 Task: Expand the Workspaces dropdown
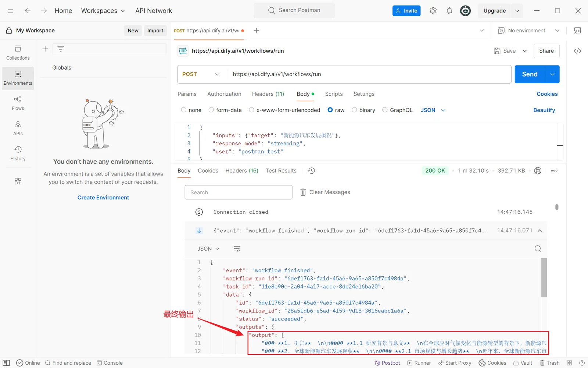pyautogui.click(x=103, y=11)
